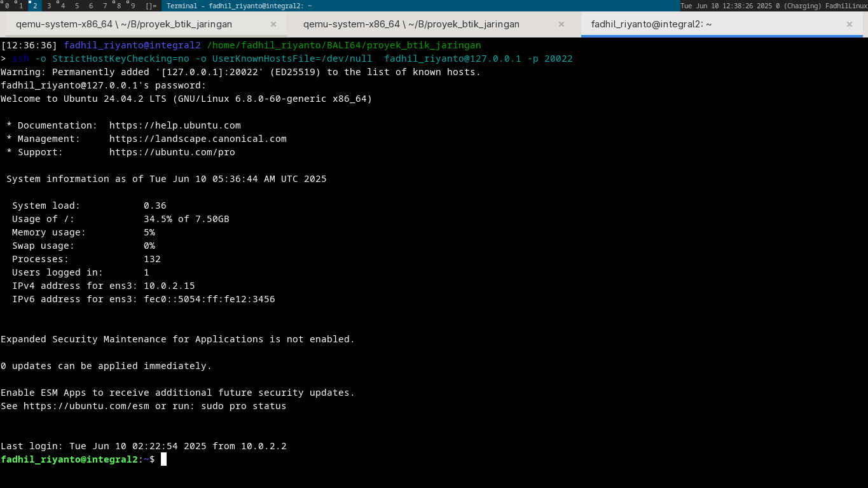View workspace tag 7
868x488 pixels.
pos(105,6)
